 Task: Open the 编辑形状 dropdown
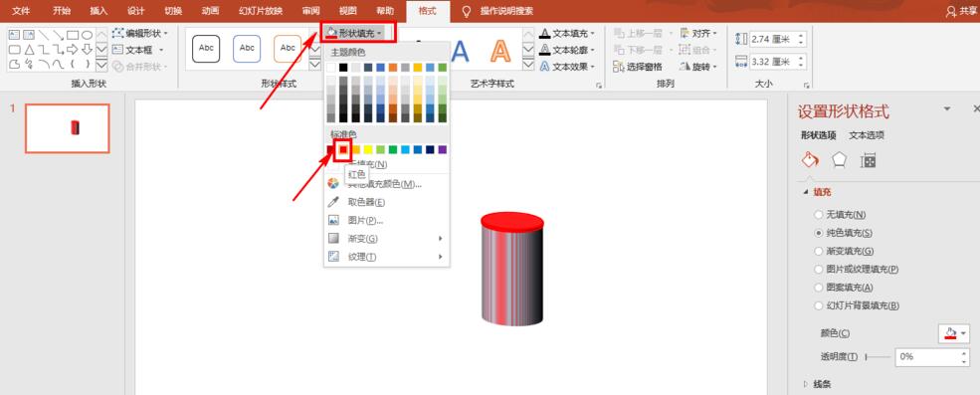pyautogui.click(x=141, y=33)
